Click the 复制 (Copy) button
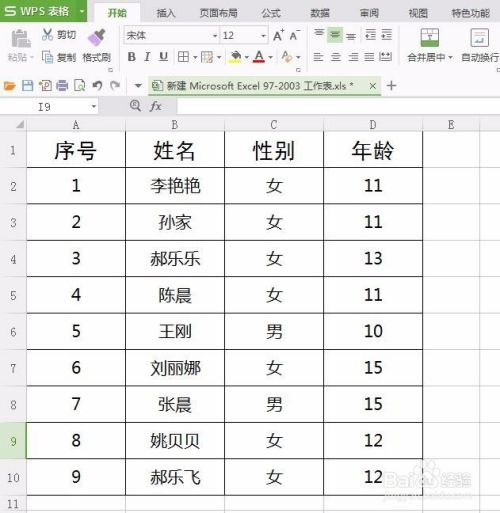 pos(59,57)
